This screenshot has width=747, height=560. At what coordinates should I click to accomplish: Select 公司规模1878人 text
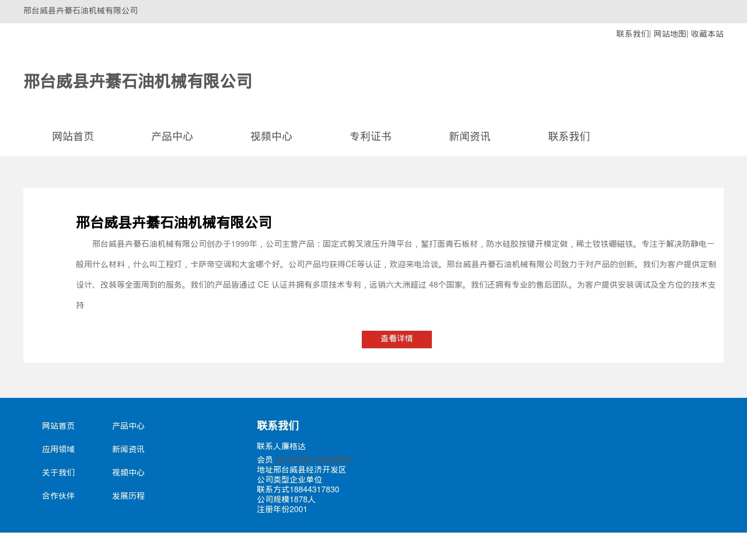tap(286, 499)
